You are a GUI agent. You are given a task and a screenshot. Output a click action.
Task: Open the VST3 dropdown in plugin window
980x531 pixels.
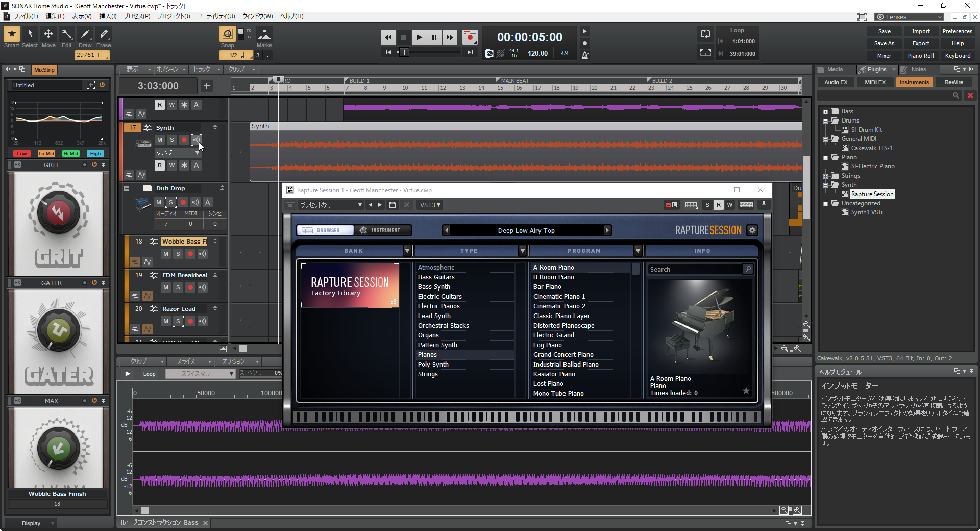click(430, 205)
